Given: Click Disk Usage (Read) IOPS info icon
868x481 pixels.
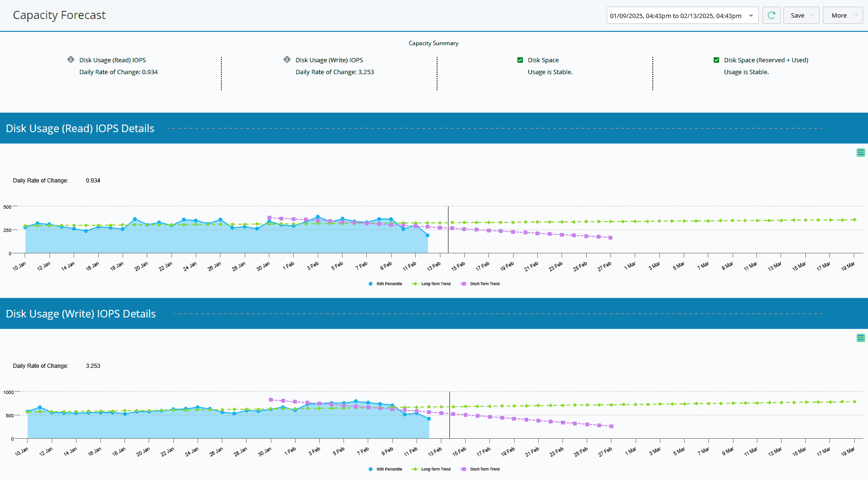Looking at the screenshot, I should coord(71,59).
